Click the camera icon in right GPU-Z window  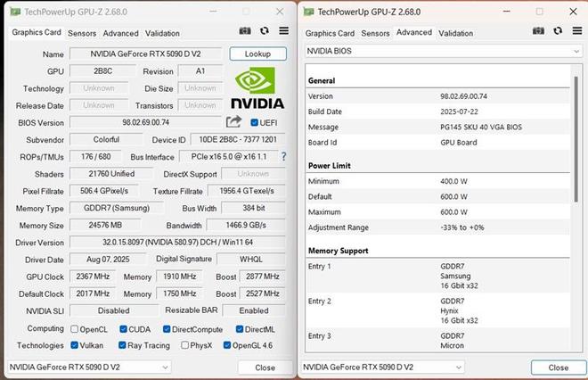point(539,33)
